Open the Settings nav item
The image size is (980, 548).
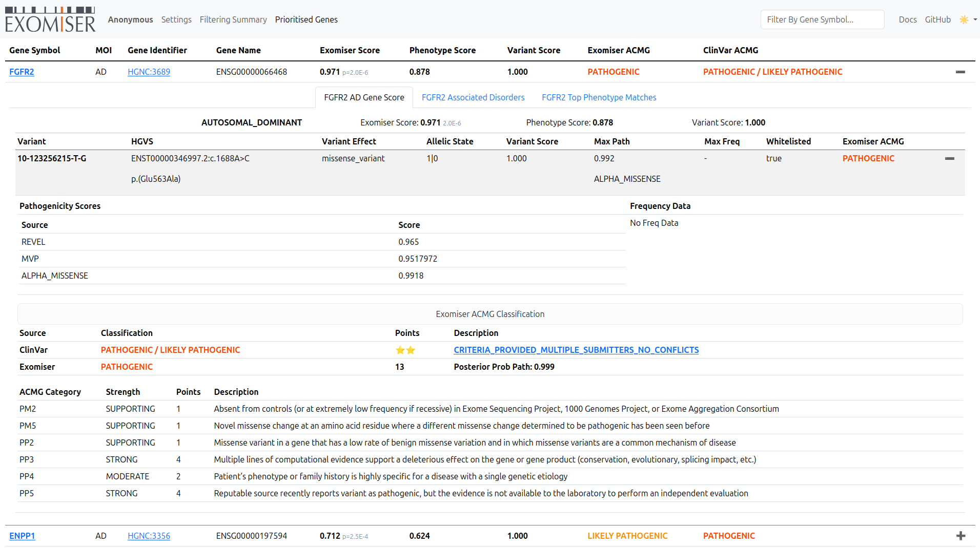(176, 19)
